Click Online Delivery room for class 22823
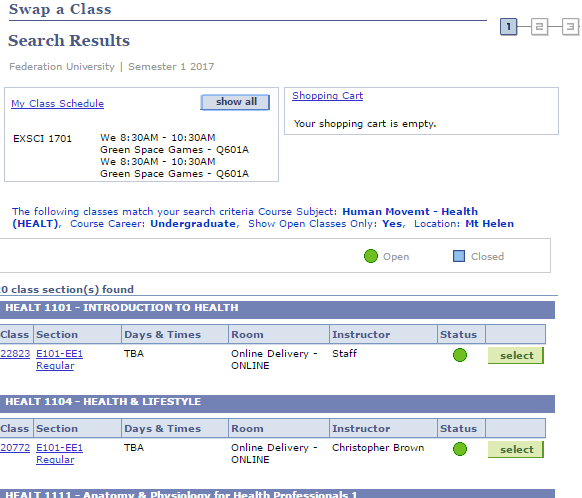582x498 pixels. (274, 360)
